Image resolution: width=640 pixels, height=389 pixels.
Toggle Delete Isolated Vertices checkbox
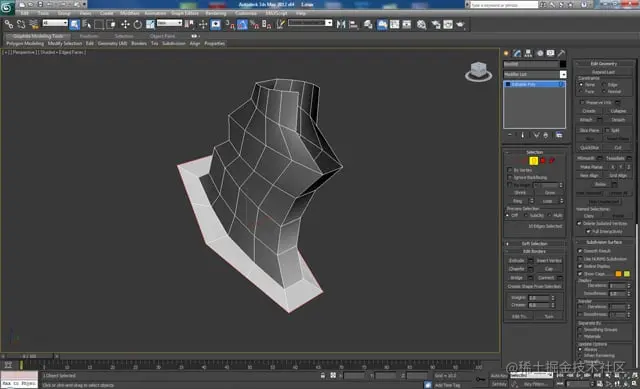tap(579, 223)
